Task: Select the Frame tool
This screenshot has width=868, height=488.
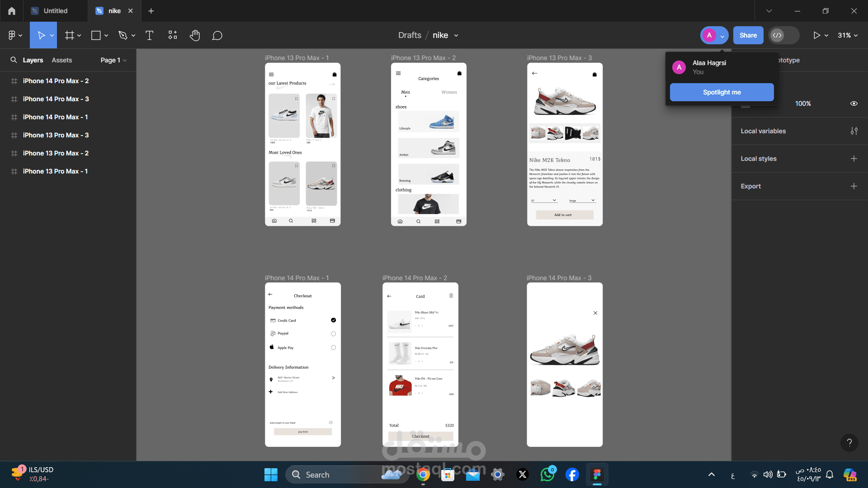Action: click(x=69, y=35)
